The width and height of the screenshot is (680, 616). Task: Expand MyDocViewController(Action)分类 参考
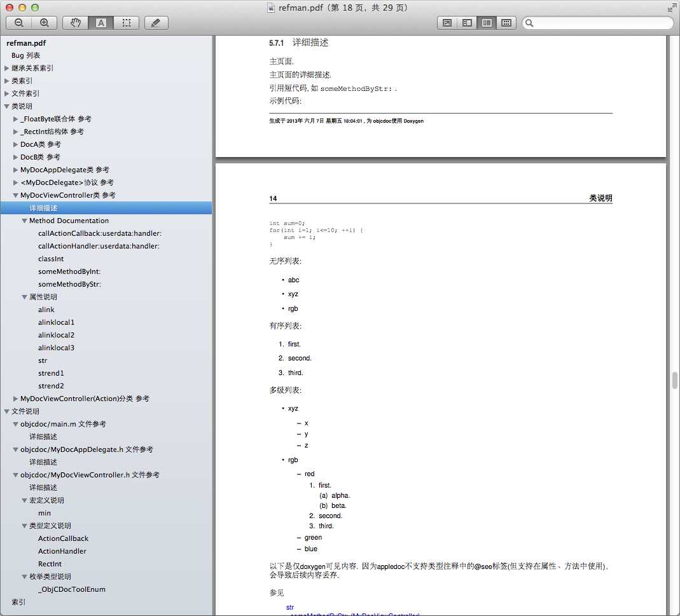click(16, 399)
